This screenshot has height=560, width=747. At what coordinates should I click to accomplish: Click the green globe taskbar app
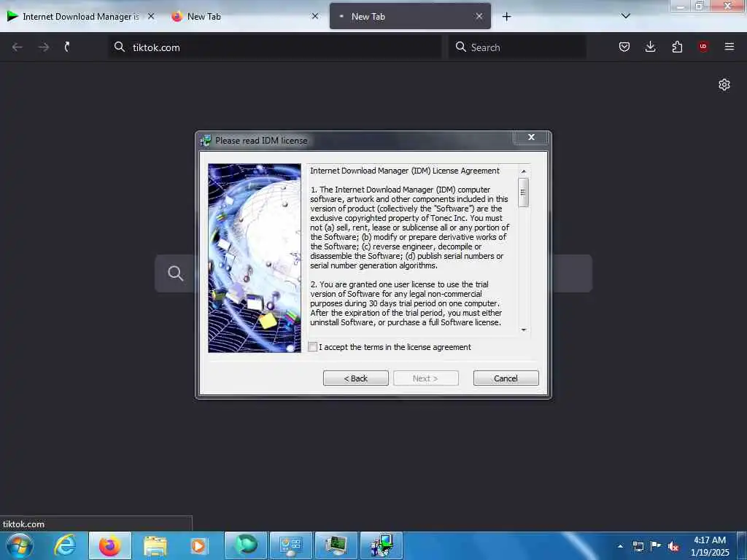246,545
